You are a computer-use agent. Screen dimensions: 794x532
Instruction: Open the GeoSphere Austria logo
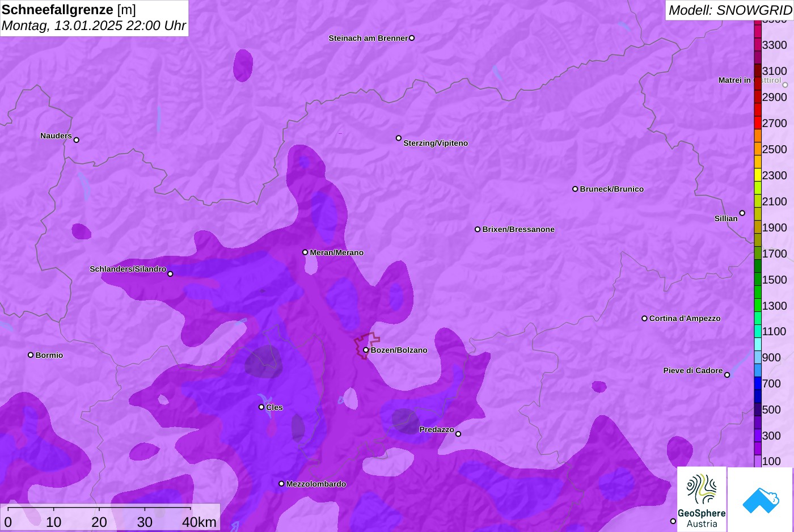(x=702, y=499)
